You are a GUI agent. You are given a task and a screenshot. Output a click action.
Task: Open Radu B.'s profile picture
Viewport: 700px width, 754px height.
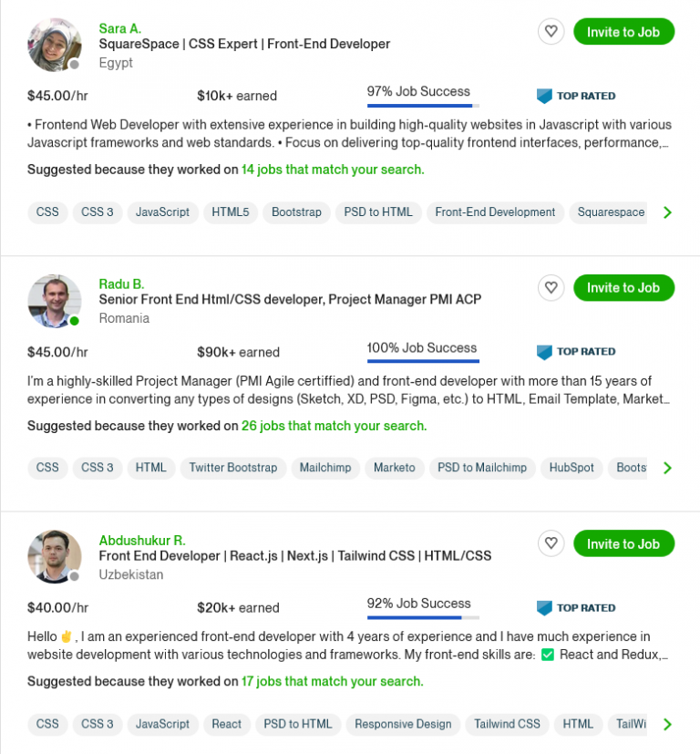(55, 301)
